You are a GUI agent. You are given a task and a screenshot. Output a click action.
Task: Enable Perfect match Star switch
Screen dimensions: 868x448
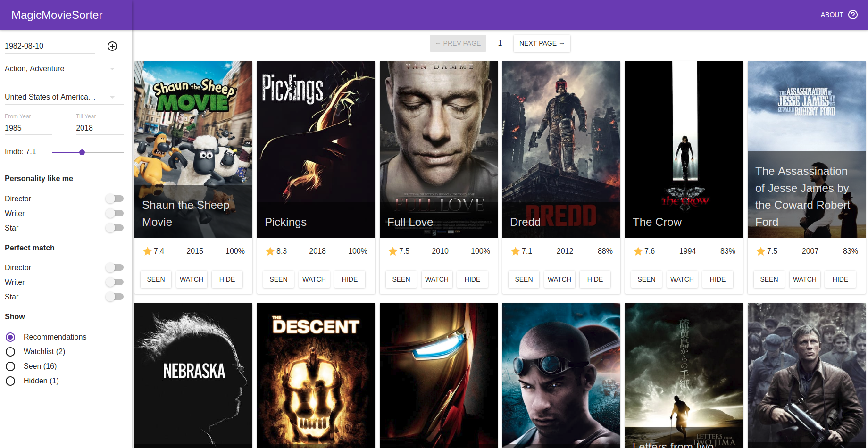tap(115, 297)
